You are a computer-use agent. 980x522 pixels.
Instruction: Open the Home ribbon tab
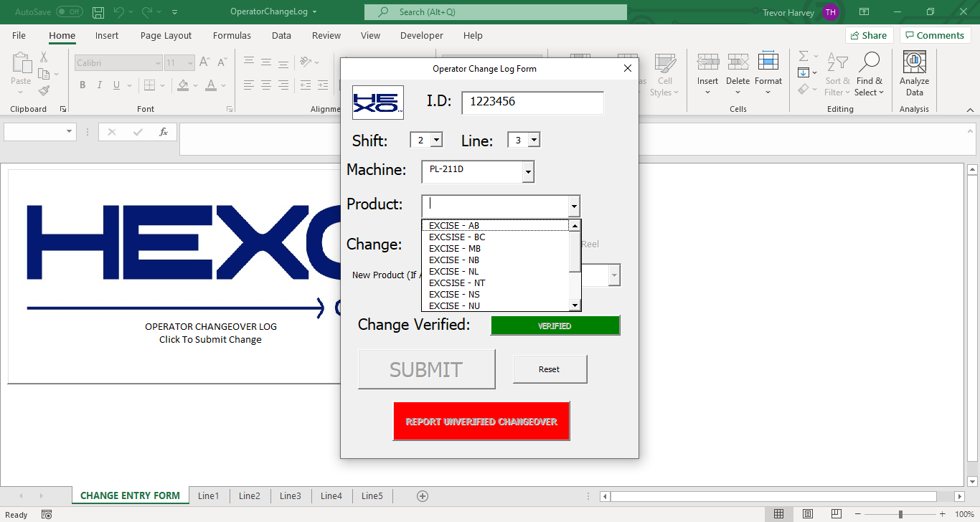(62, 36)
